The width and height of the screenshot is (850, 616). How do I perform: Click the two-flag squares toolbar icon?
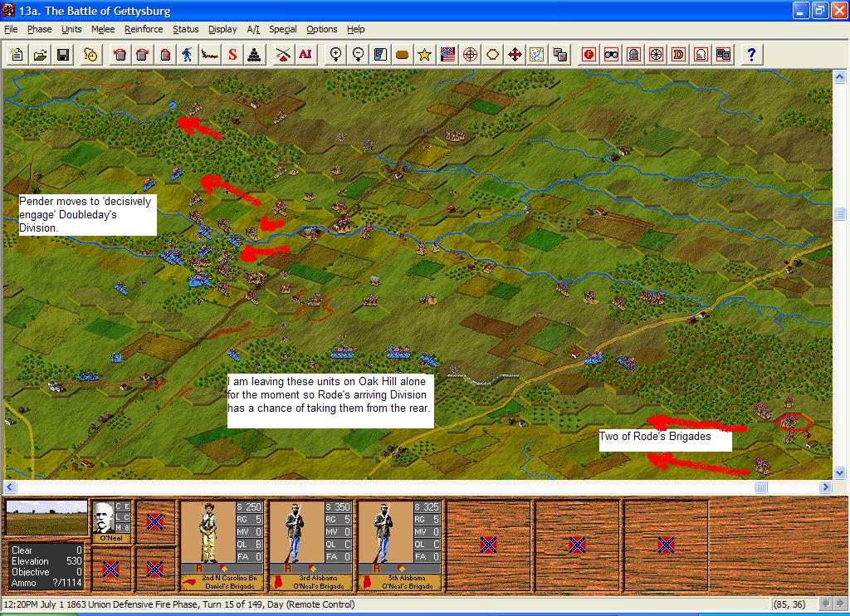click(x=723, y=54)
